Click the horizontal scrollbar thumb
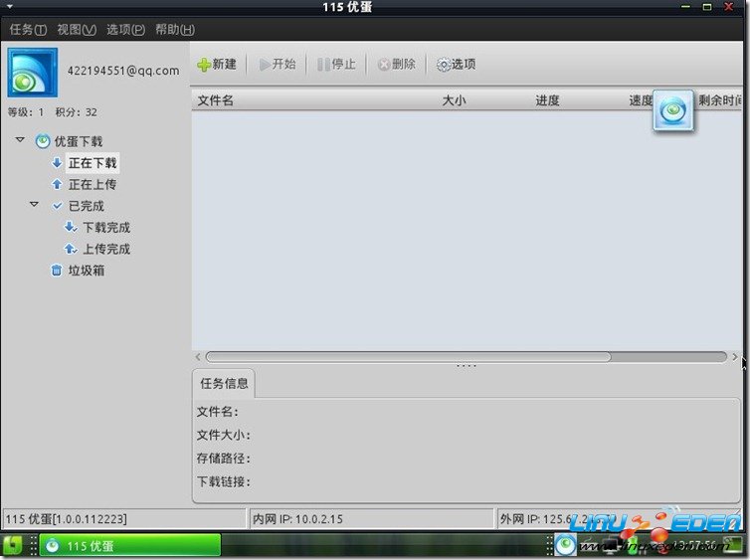Viewport: 750px width, 560px height. coord(409,357)
